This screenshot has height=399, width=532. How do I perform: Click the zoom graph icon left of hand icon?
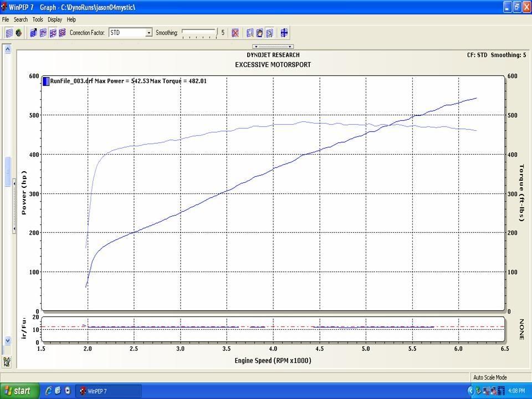pos(250,33)
